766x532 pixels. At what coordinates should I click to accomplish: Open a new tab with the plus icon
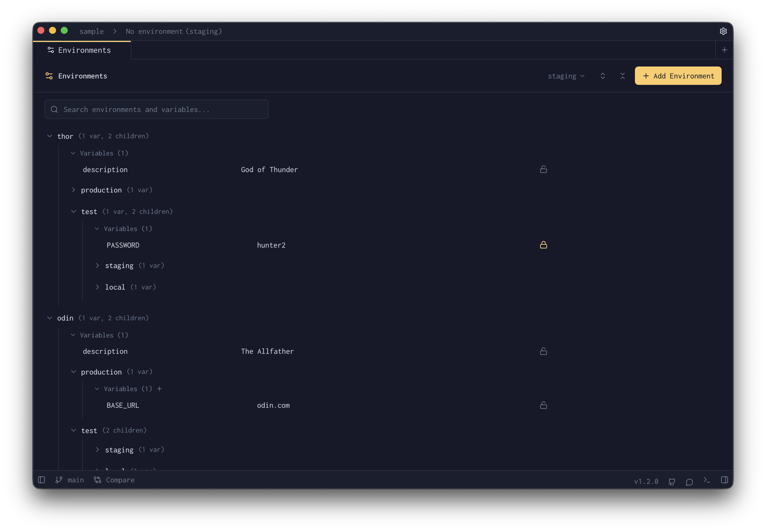pyautogui.click(x=724, y=50)
